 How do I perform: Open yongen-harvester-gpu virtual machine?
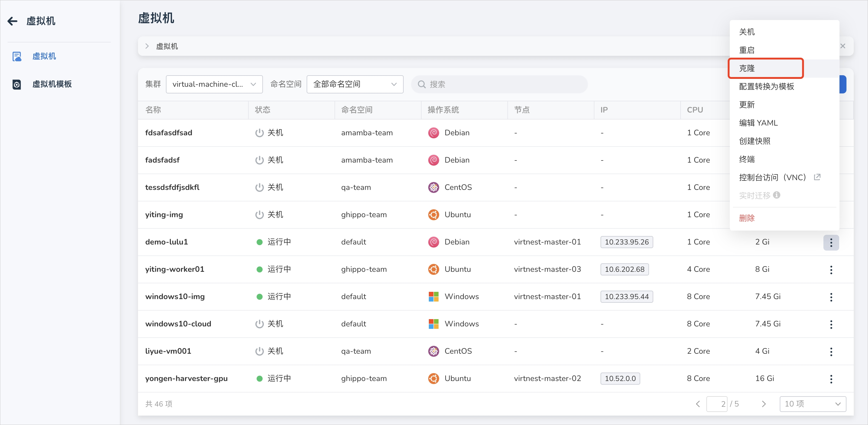click(186, 379)
